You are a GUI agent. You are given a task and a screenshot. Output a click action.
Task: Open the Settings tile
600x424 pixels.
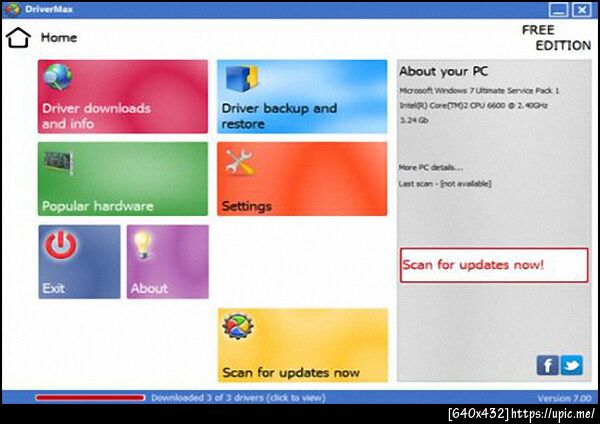click(302, 179)
